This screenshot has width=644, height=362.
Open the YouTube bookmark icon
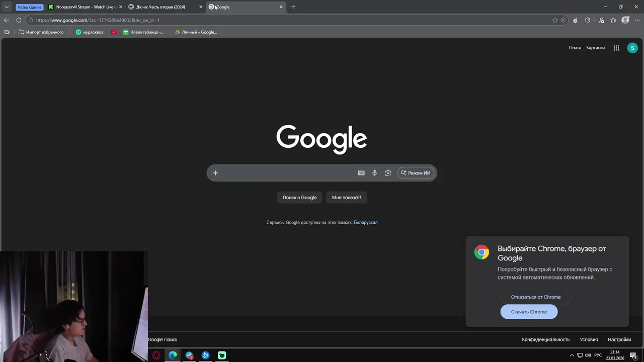click(x=114, y=32)
